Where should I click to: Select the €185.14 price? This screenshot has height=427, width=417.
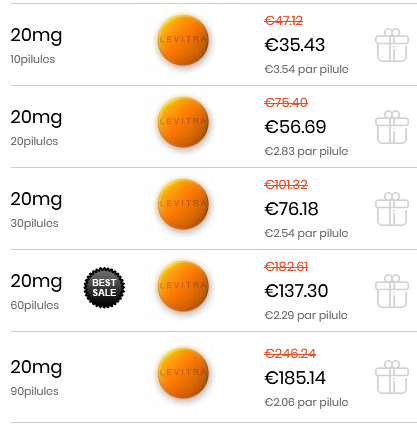click(x=295, y=378)
